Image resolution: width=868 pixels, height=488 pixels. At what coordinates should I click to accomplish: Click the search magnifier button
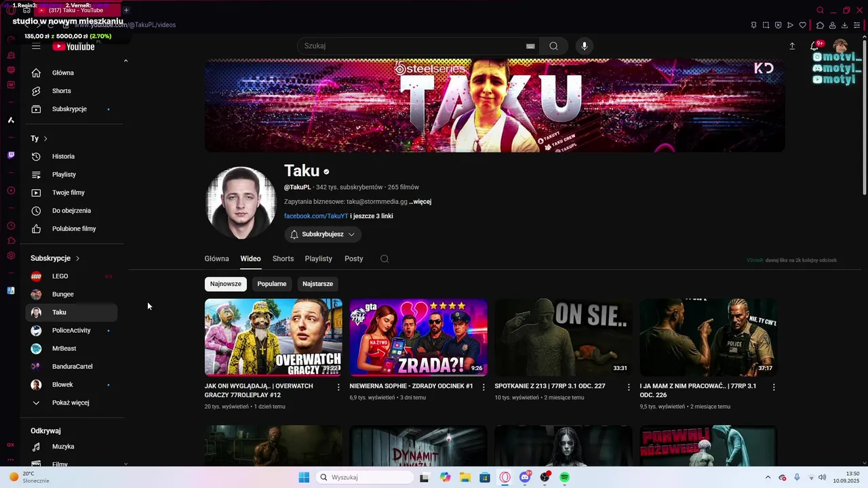[554, 46]
